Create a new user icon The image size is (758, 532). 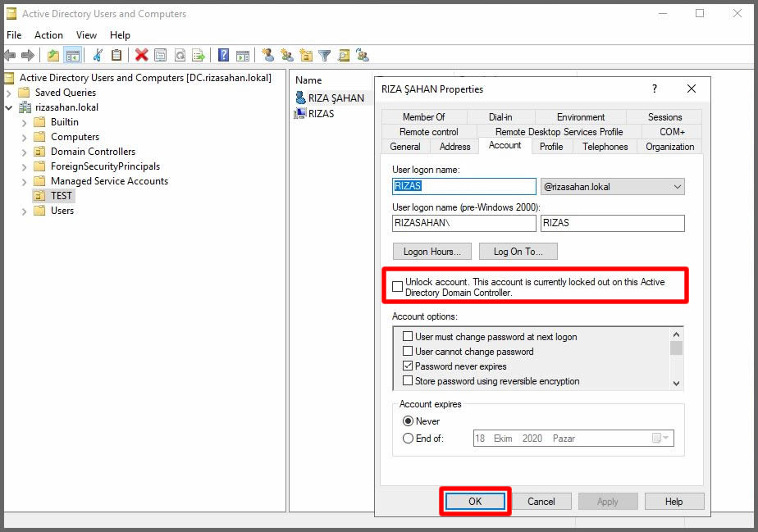point(267,56)
